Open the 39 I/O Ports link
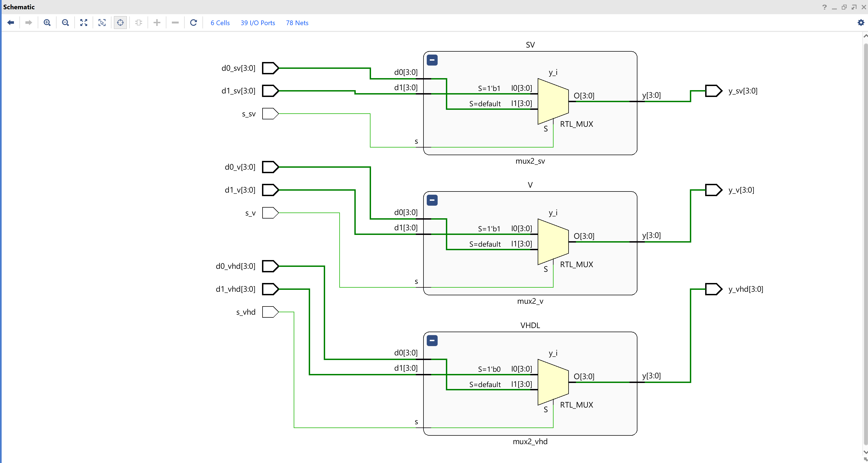The image size is (868, 463). point(258,23)
